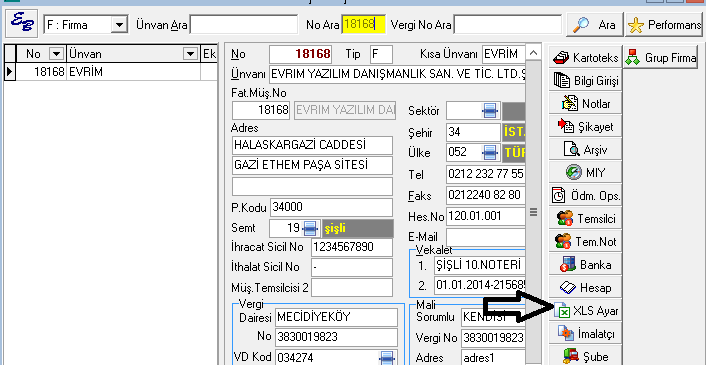Screen dimensions: 706x365
Task: Click the No field showing 18168
Action: coord(301,54)
